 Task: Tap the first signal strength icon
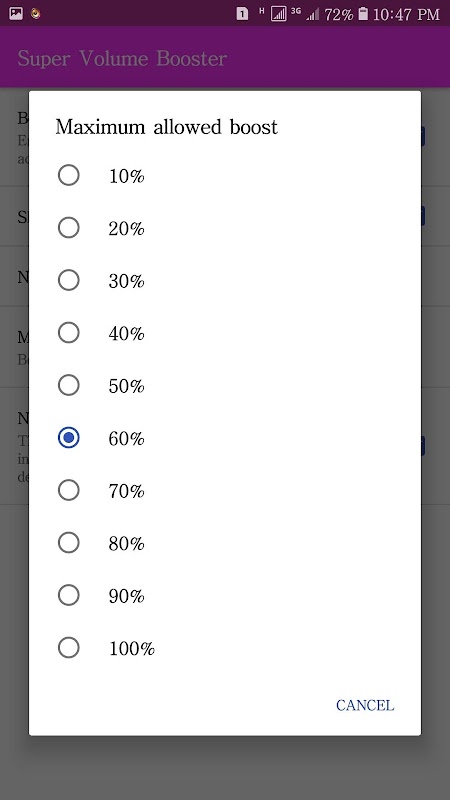tap(279, 14)
